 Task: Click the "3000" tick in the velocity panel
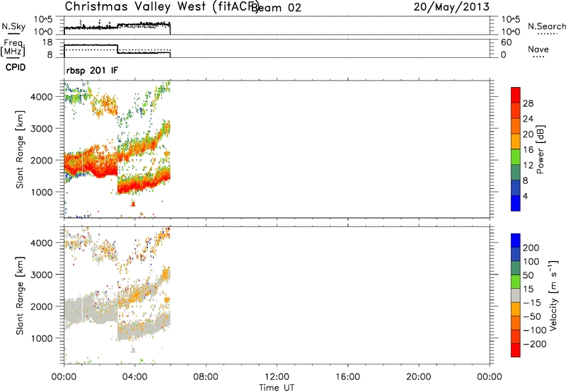[42, 275]
